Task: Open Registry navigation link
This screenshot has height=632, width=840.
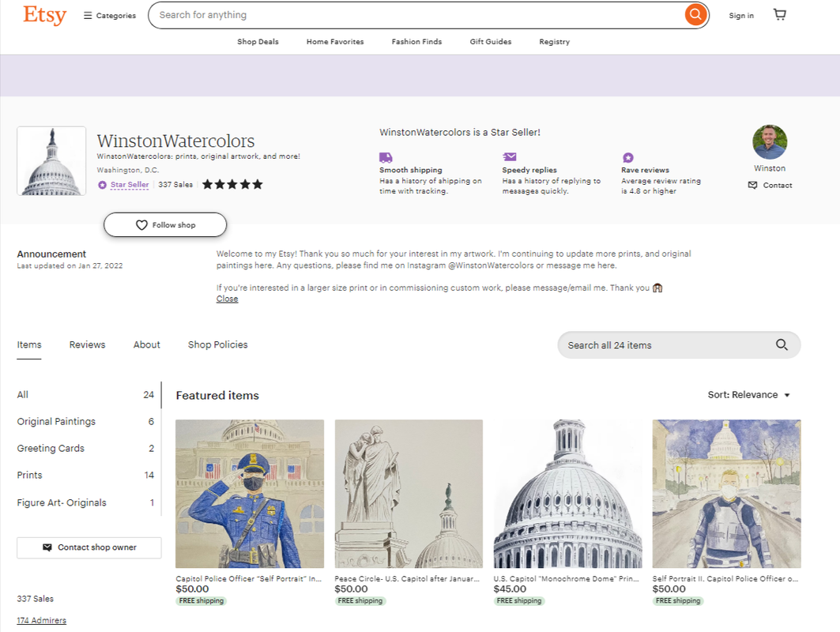Action: tap(555, 41)
